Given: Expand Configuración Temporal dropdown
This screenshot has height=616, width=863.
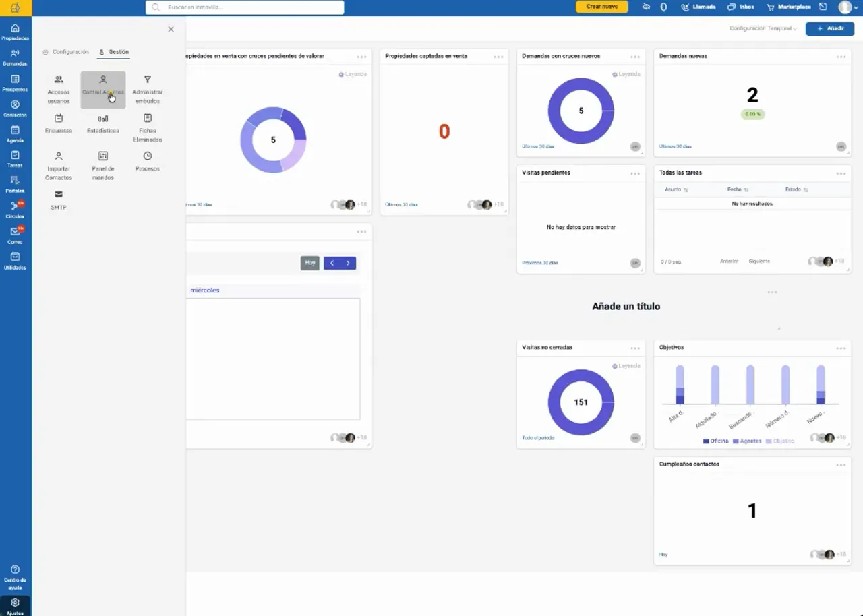Looking at the screenshot, I should tap(763, 28).
